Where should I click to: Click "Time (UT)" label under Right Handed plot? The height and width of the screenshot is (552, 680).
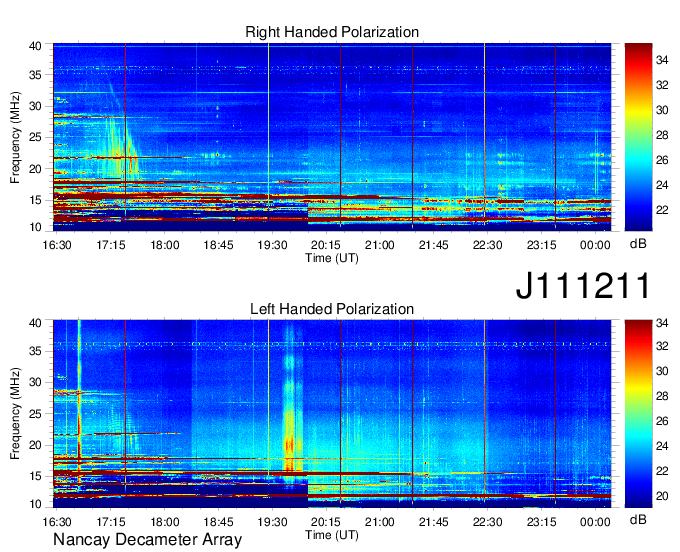[x=332, y=258]
